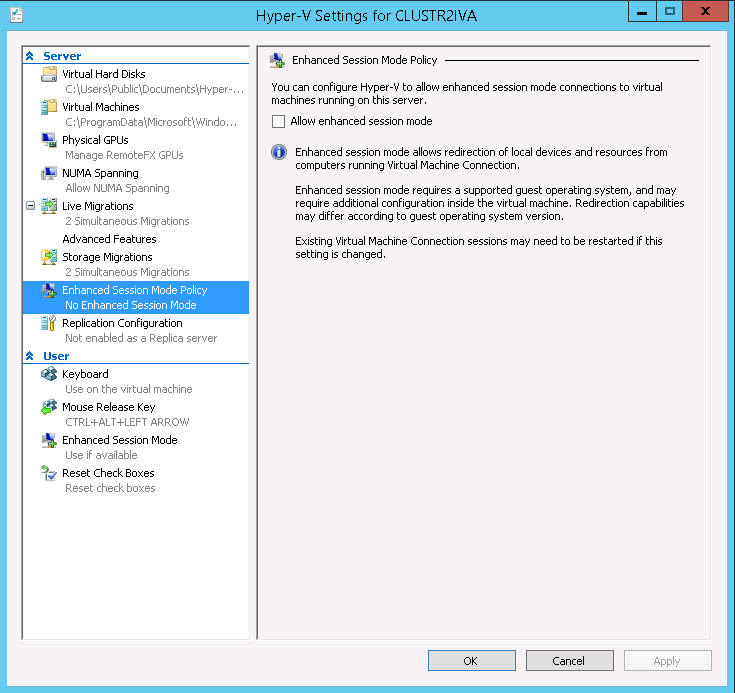Click the Physical GPUs icon
735x693 pixels.
tap(49, 140)
